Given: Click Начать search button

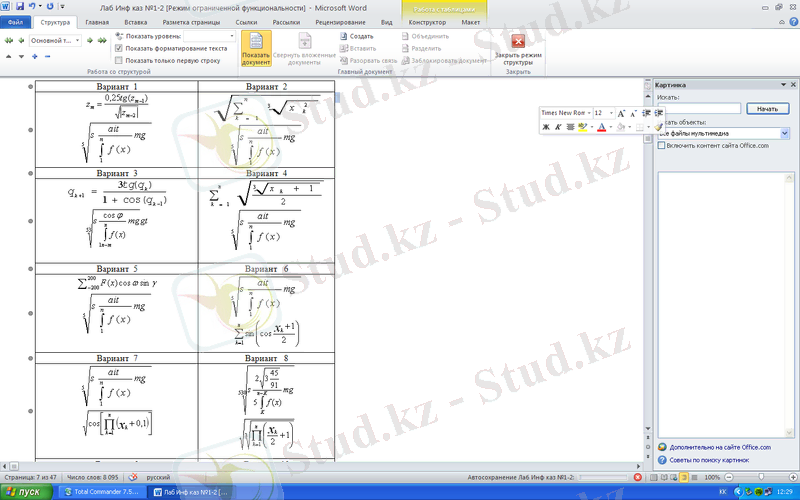Looking at the screenshot, I should (767, 109).
